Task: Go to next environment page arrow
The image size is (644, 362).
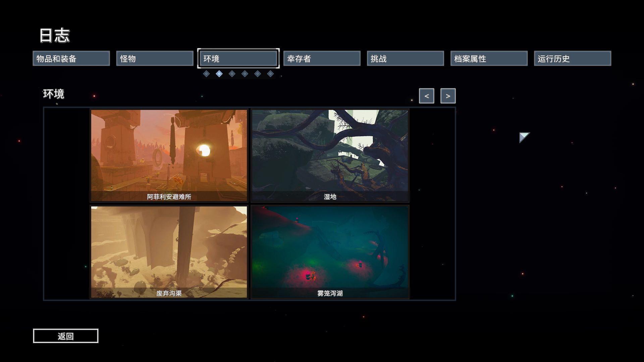Action: [x=448, y=96]
